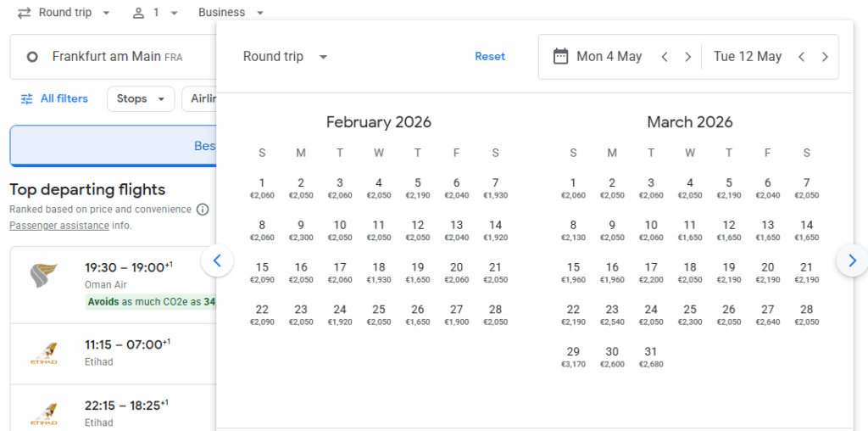
Task: Select February 24 priced €1,920
Action: (x=340, y=315)
